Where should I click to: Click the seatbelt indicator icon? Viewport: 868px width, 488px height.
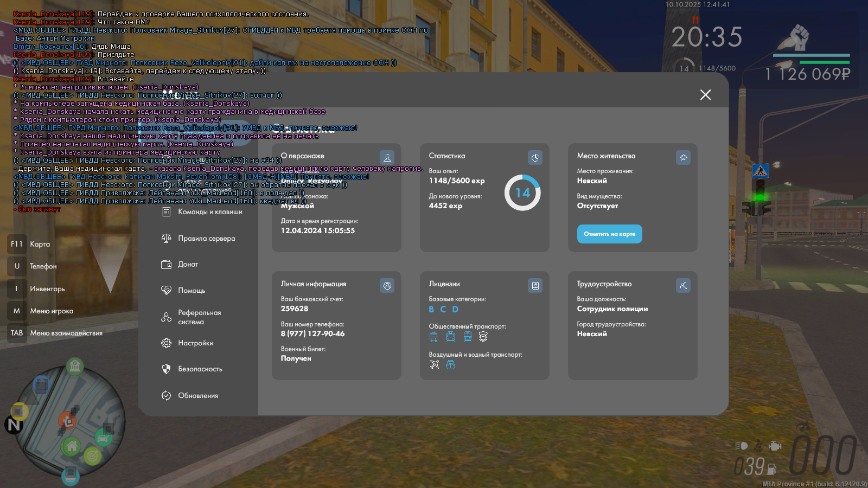[758, 446]
